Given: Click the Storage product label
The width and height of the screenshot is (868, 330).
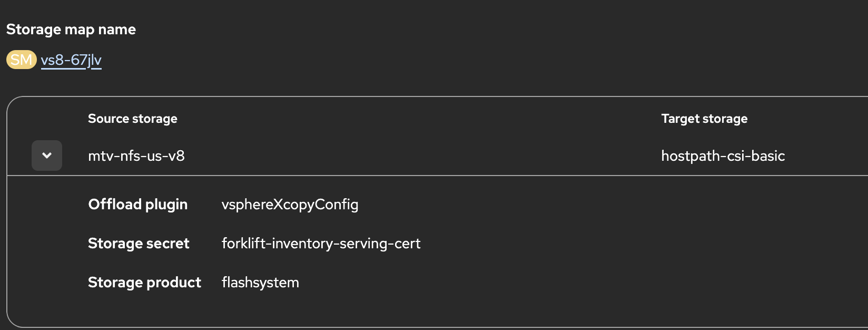Looking at the screenshot, I should 144,283.
